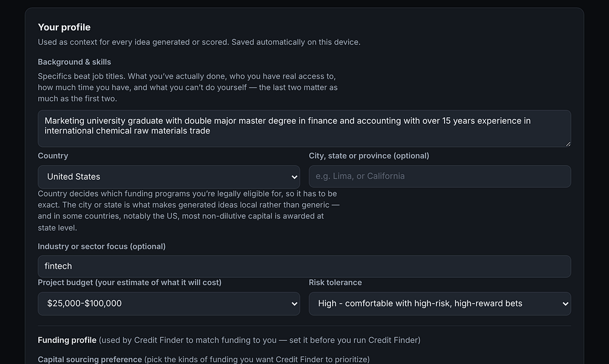
Task: Click the City, state or province field
Action: [x=440, y=176]
